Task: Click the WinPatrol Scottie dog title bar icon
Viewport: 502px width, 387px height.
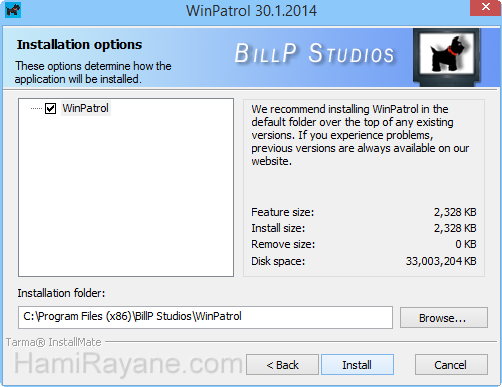Action: tap(13, 10)
